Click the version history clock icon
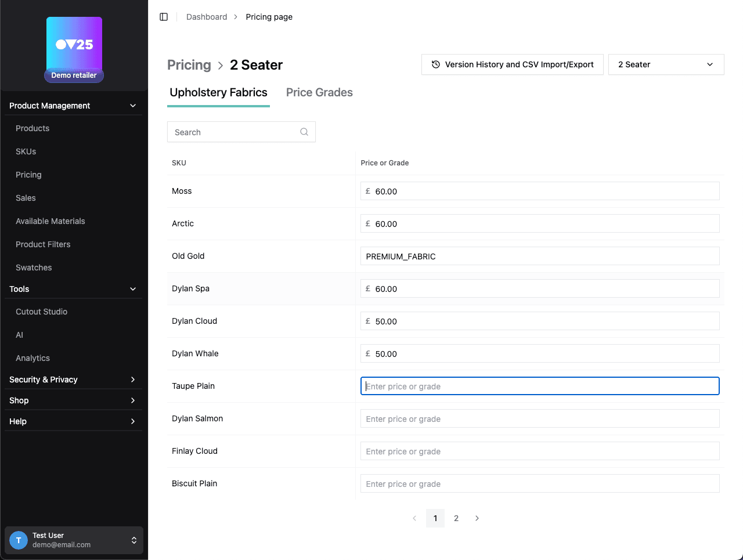Viewport: 743px width, 560px height. click(435, 64)
